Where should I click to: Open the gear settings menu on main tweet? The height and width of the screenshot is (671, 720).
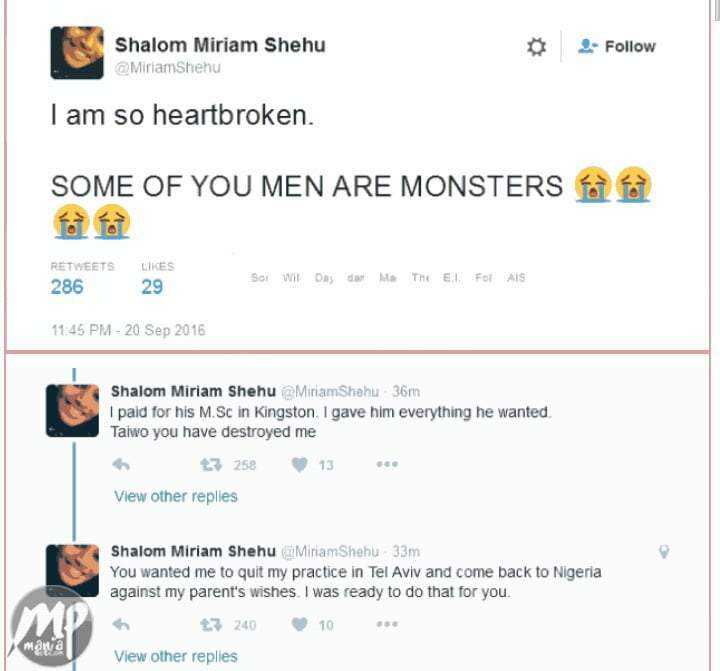pyautogui.click(x=537, y=47)
